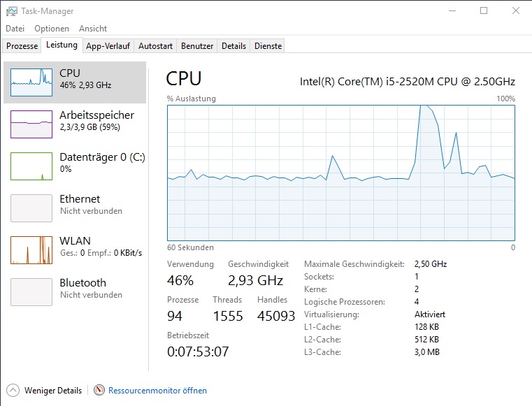This screenshot has height=406, width=532.
Task: Open the Ansicht menu
Action: click(93, 29)
